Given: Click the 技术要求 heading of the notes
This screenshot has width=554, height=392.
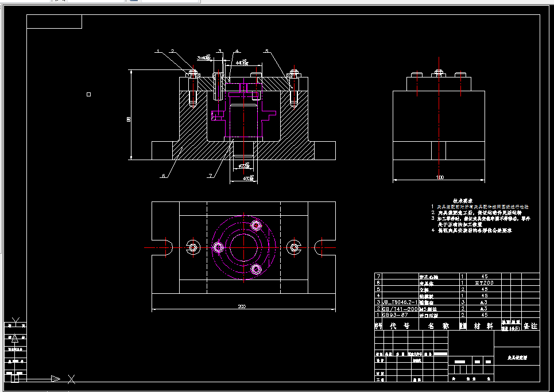Looking at the screenshot, I should [x=463, y=200].
